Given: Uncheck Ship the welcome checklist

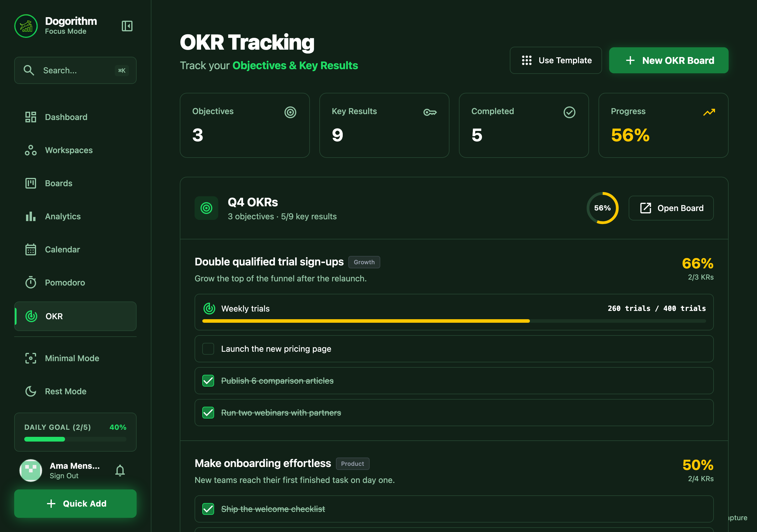Looking at the screenshot, I should (208, 509).
